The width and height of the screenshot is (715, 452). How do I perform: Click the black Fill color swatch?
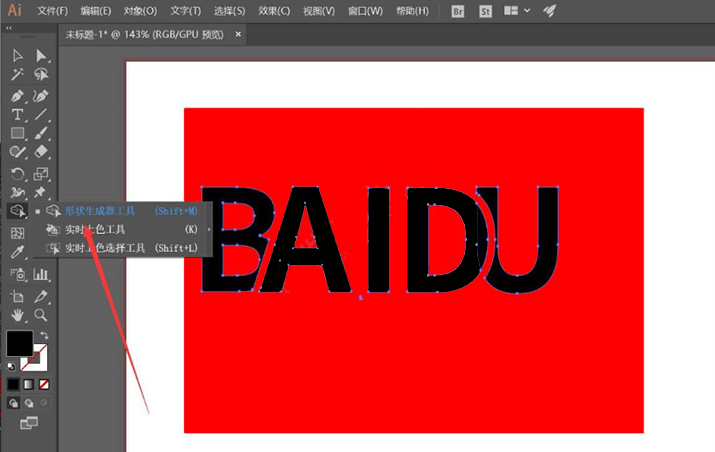coord(20,343)
